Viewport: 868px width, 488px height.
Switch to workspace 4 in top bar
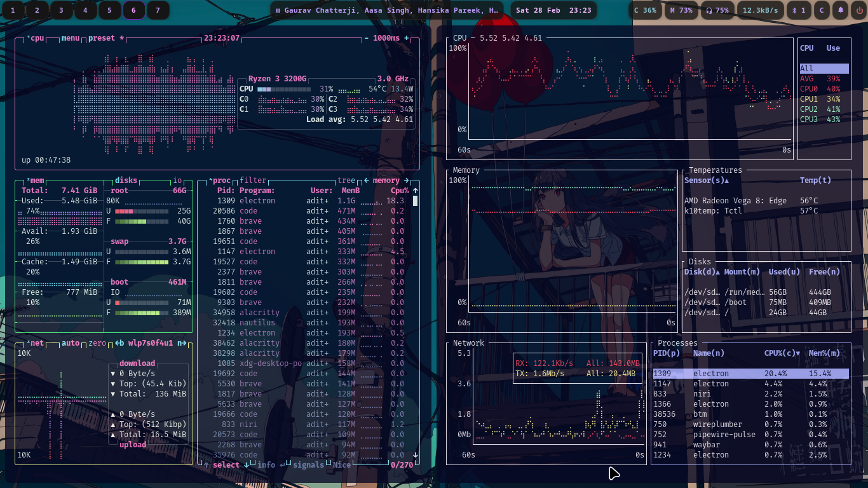(86, 10)
